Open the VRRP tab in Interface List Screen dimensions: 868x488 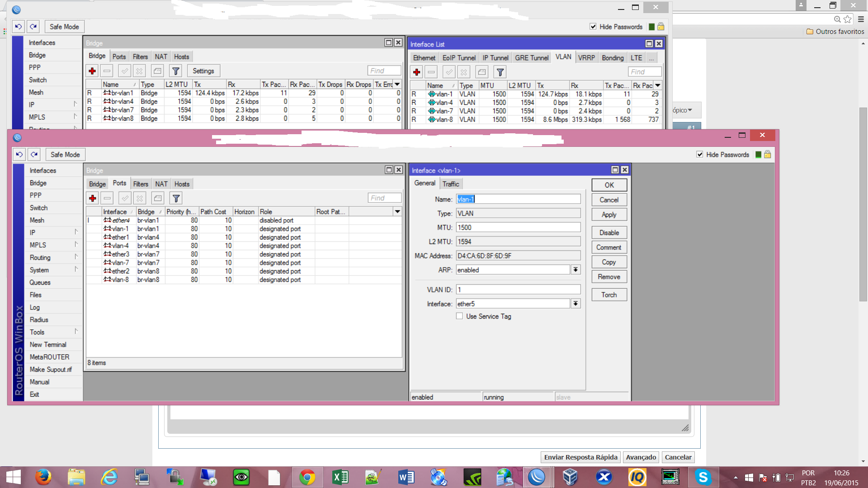pyautogui.click(x=586, y=58)
